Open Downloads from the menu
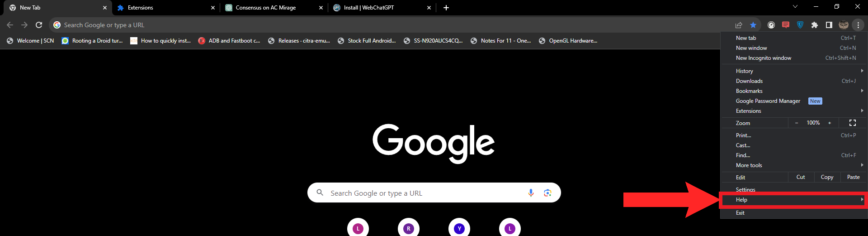868x236 pixels. (x=793, y=81)
